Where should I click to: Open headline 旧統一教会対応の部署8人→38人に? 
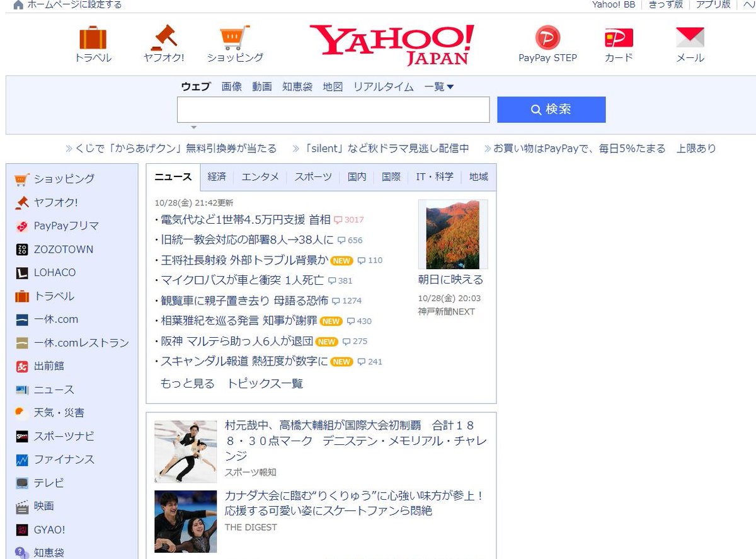click(247, 240)
